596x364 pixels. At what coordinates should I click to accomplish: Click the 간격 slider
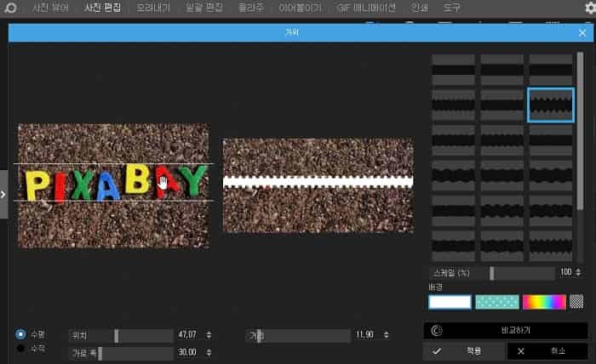pyautogui.click(x=298, y=336)
